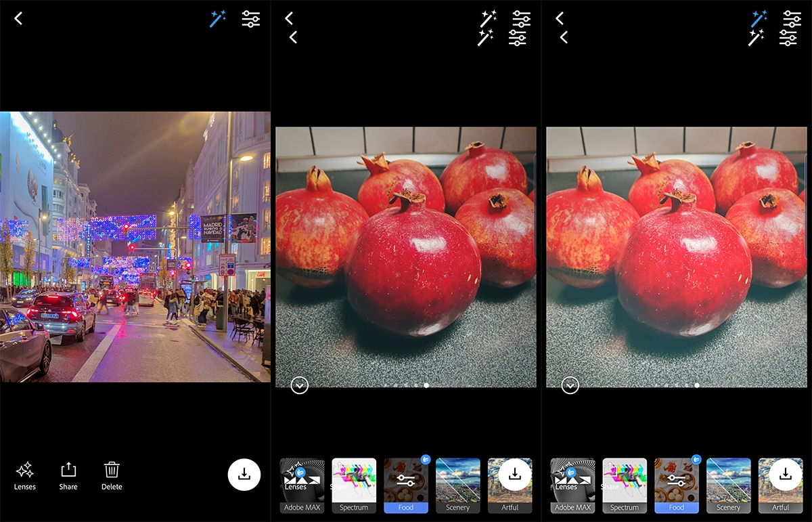Tap the download button on the rightmost screen
Image resolution: width=812 pixels, height=522 pixels.
point(786,474)
